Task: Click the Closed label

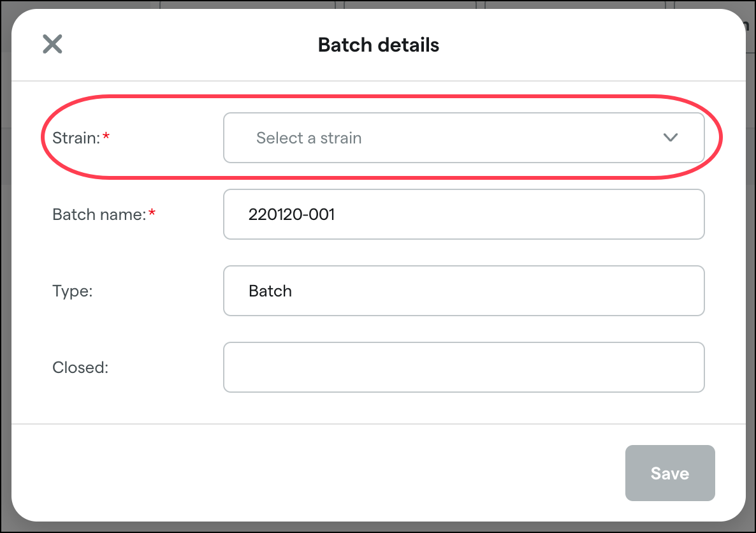Action: [x=80, y=367]
